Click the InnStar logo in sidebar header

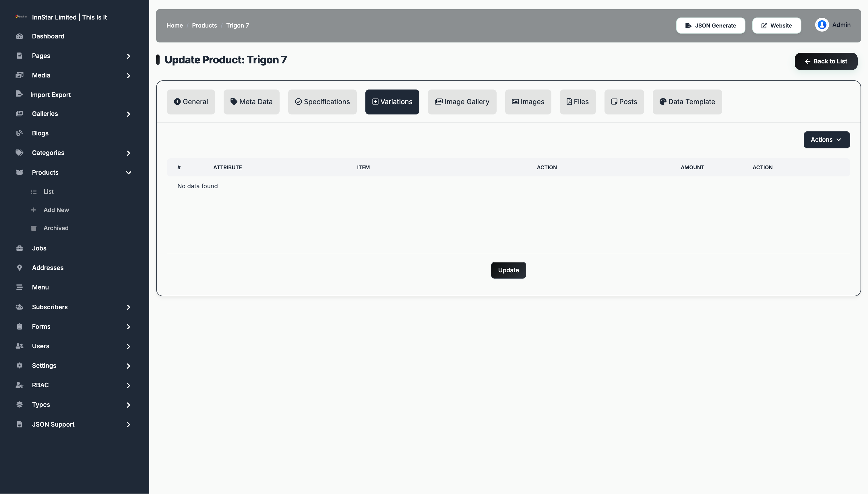[21, 17]
